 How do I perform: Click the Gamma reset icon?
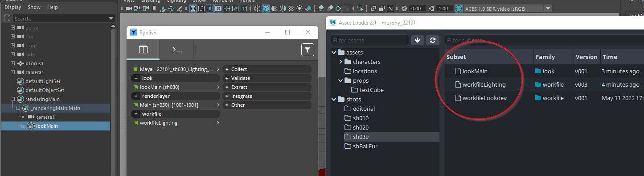(431, 8)
